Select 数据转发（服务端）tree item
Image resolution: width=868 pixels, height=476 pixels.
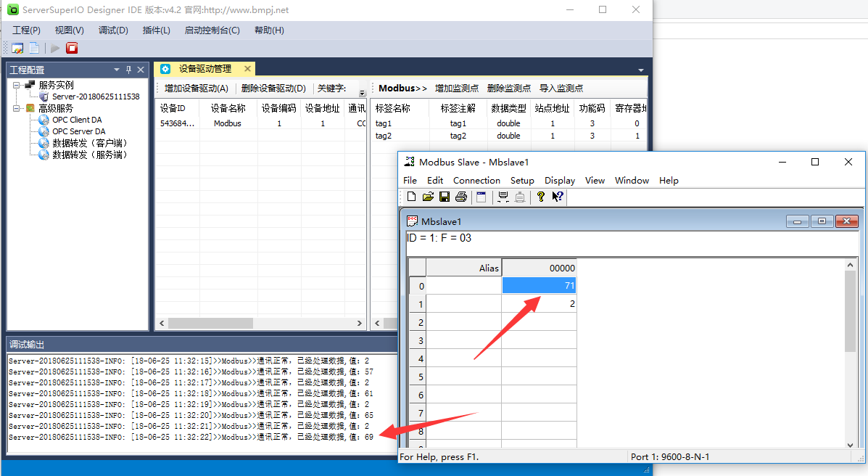[90, 155]
